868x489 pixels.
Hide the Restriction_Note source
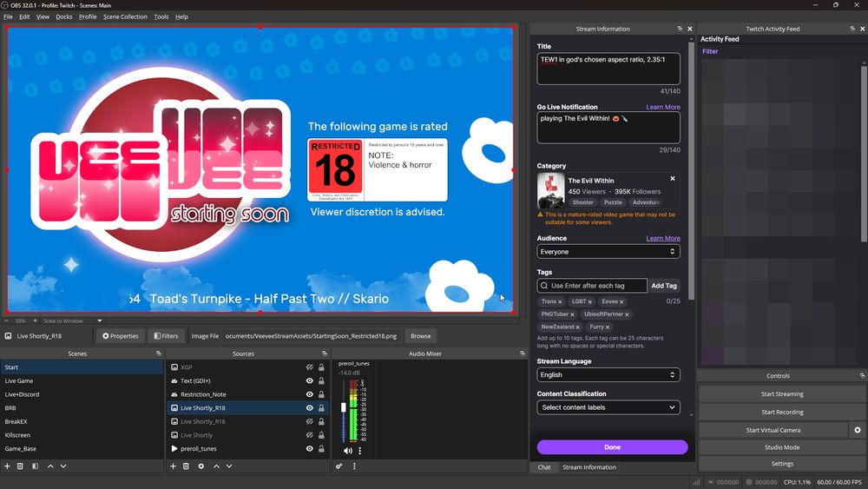coord(310,394)
